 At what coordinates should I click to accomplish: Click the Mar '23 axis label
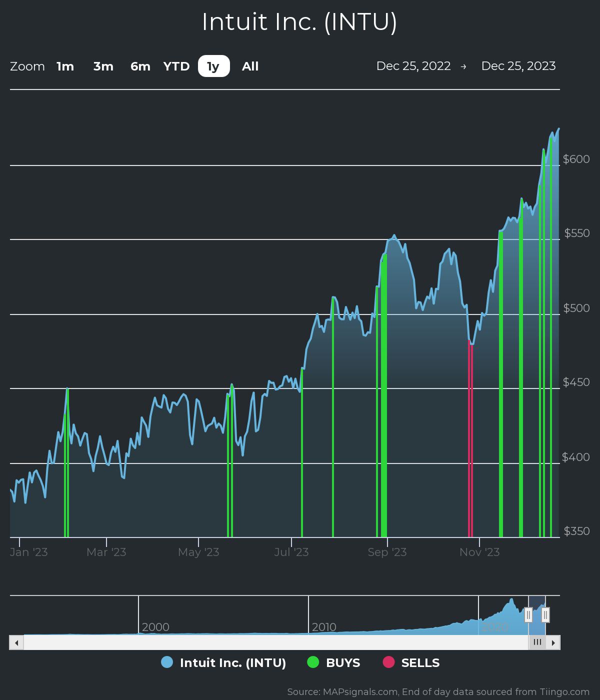coord(106,552)
